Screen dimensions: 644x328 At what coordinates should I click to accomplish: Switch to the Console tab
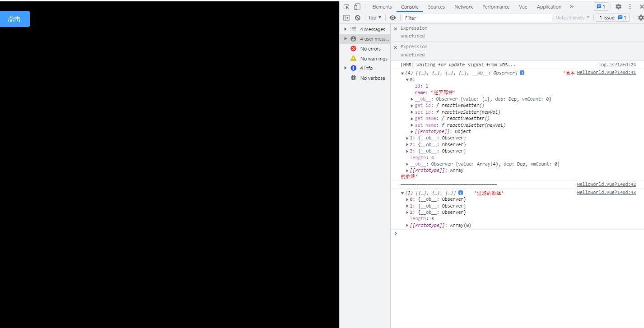(x=410, y=7)
